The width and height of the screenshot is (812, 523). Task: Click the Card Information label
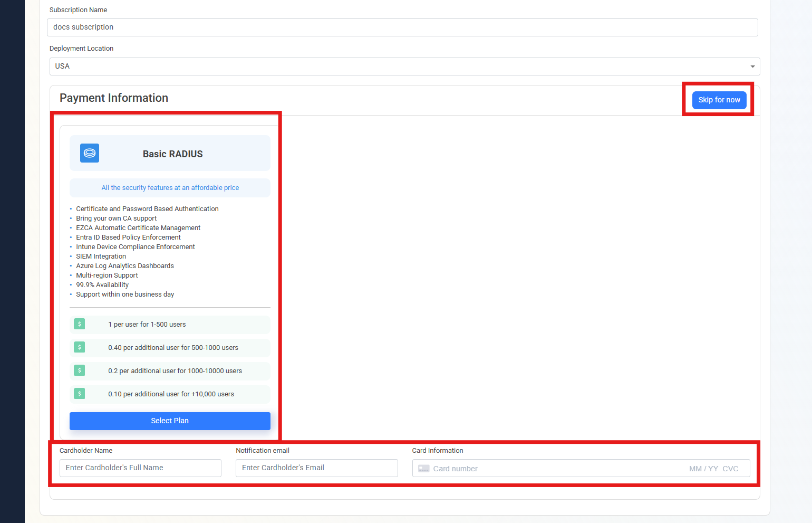(x=438, y=451)
